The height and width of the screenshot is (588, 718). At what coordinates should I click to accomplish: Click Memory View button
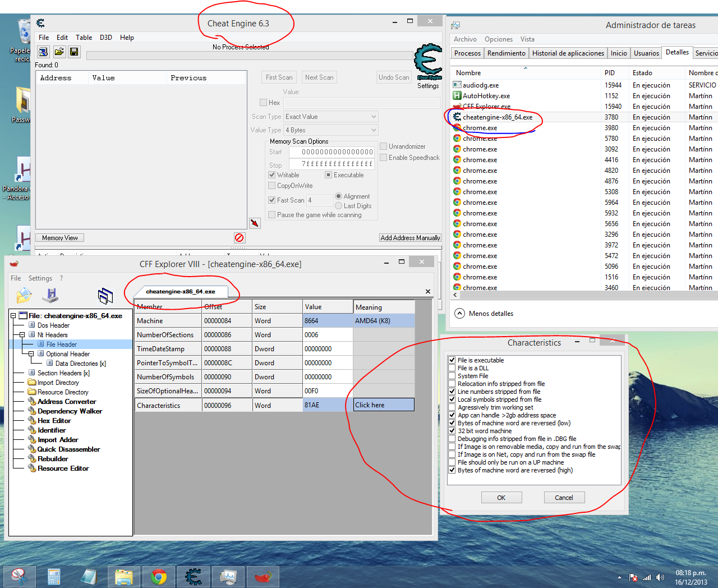tap(60, 238)
